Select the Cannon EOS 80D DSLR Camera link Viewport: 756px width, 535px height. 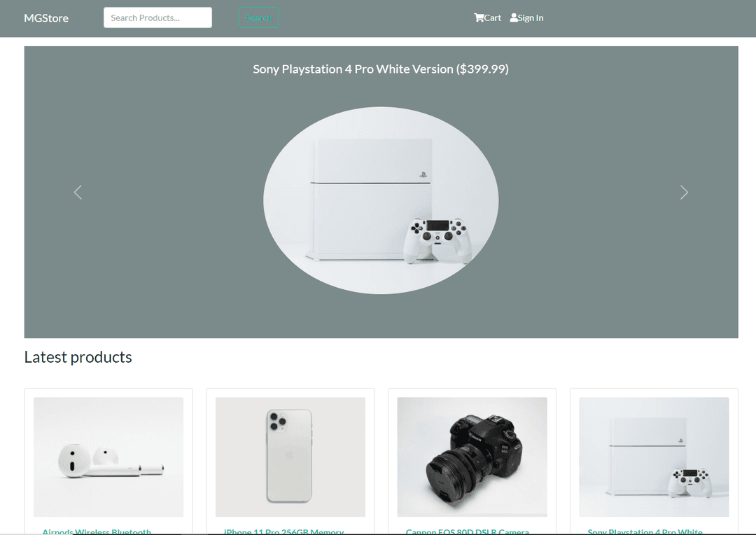tap(467, 531)
